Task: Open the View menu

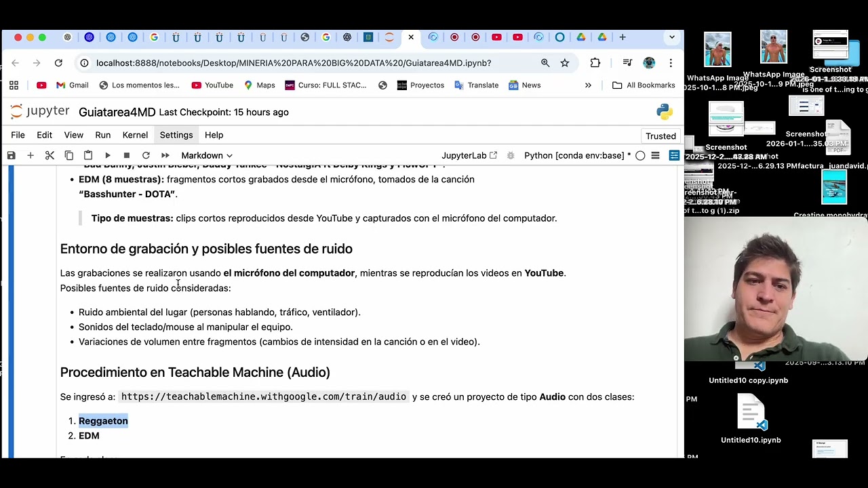Action: click(73, 135)
